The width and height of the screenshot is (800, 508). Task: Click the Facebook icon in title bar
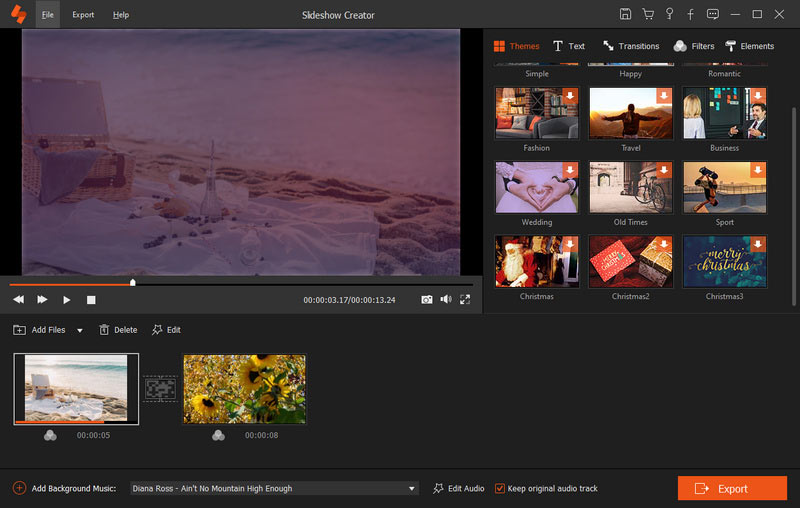click(x=690, y=14)
